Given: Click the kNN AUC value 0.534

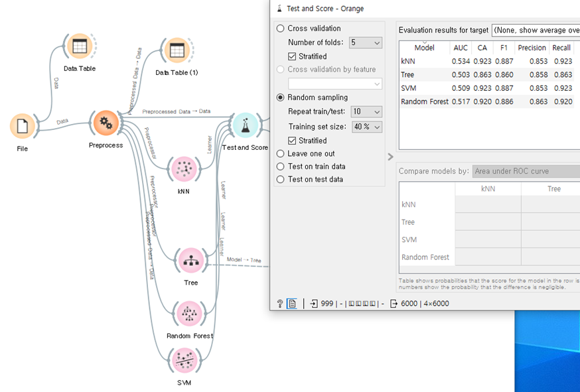Looking at the screenshot, I should (461, 62).
